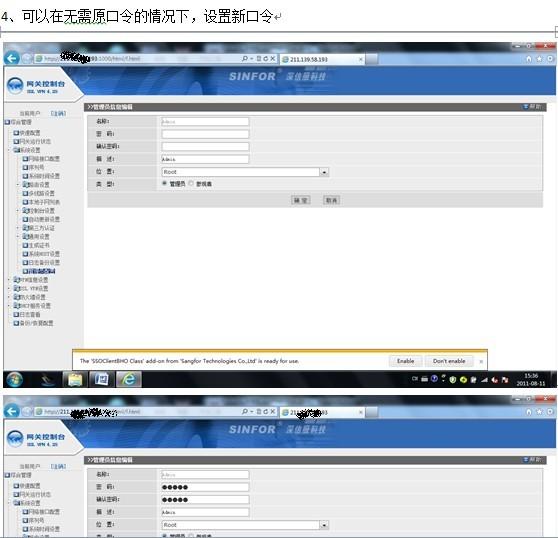Refresh the page in the upper browser
The width and height of the screenshot is (558, 538).
tap(265, 58)
